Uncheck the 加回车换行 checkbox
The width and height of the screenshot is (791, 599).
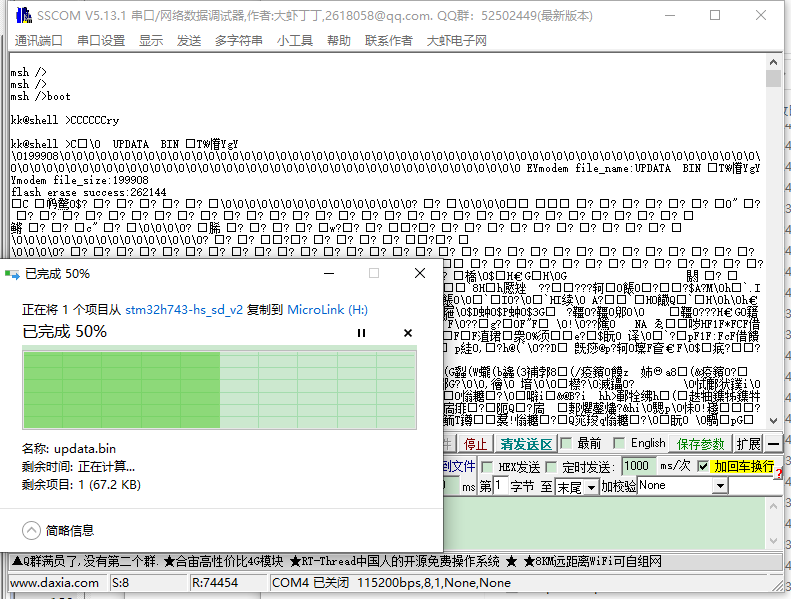click(x=703, y=466)
